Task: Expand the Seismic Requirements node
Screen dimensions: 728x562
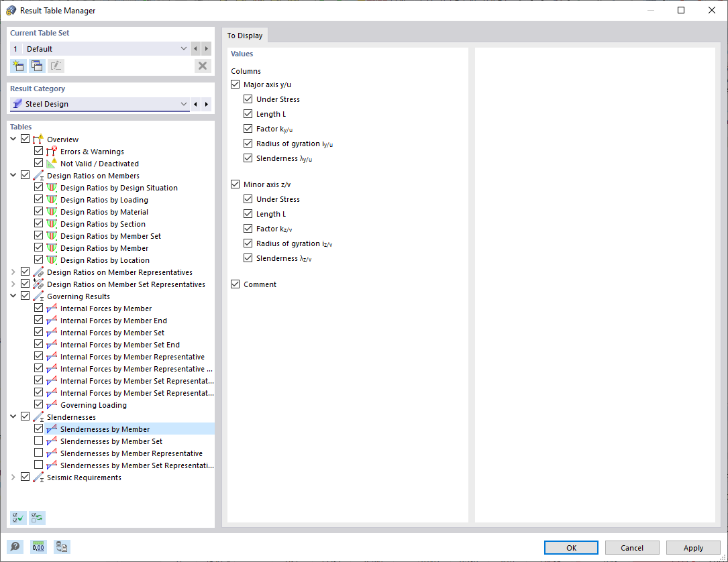Action: pos(13,477)
